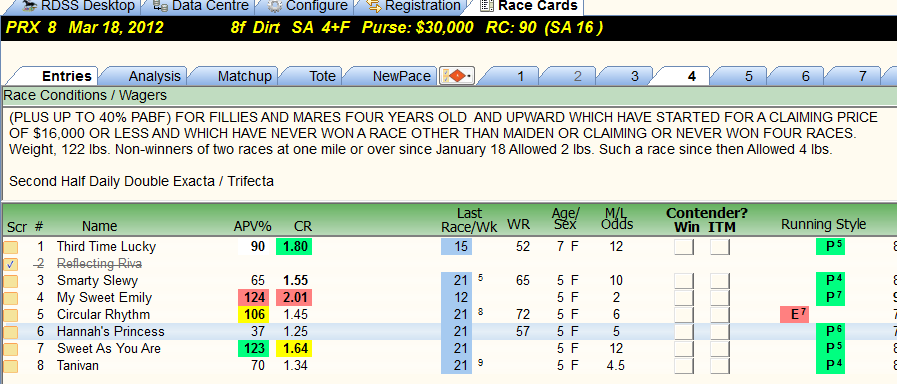The width and height of the screenshot is (897, 384).
Task: Click the APV% column header
Action: [252, 226]
